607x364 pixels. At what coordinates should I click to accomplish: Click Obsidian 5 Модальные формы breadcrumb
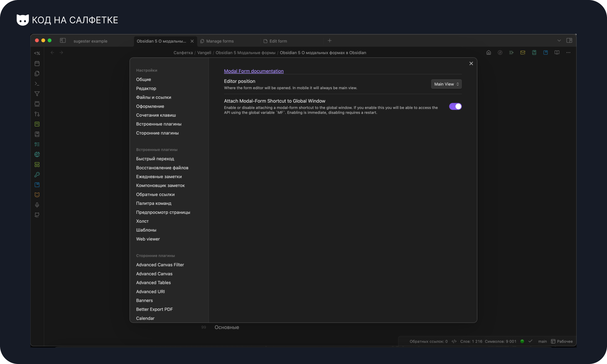[245, 53]
